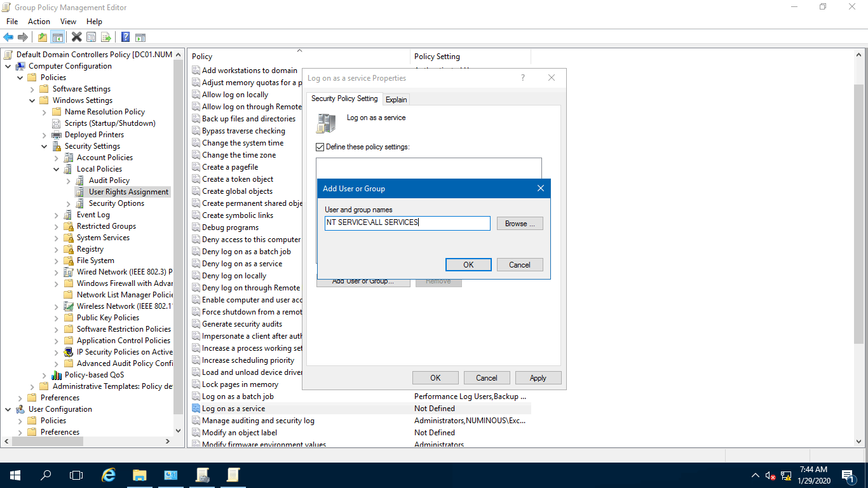The width and height of the screenshot is (868, 488).
Task: Expand the Software Settings tree node
Action: tap(32, 89)
